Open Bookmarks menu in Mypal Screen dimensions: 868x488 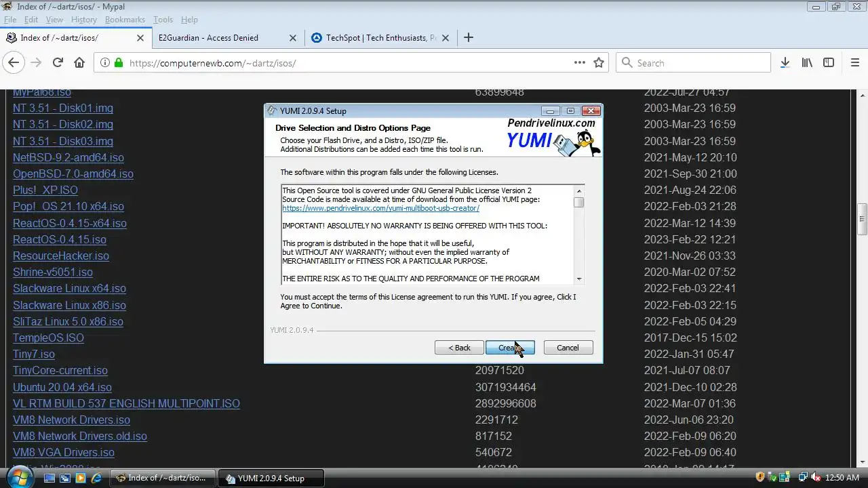(x=125, y=20)
